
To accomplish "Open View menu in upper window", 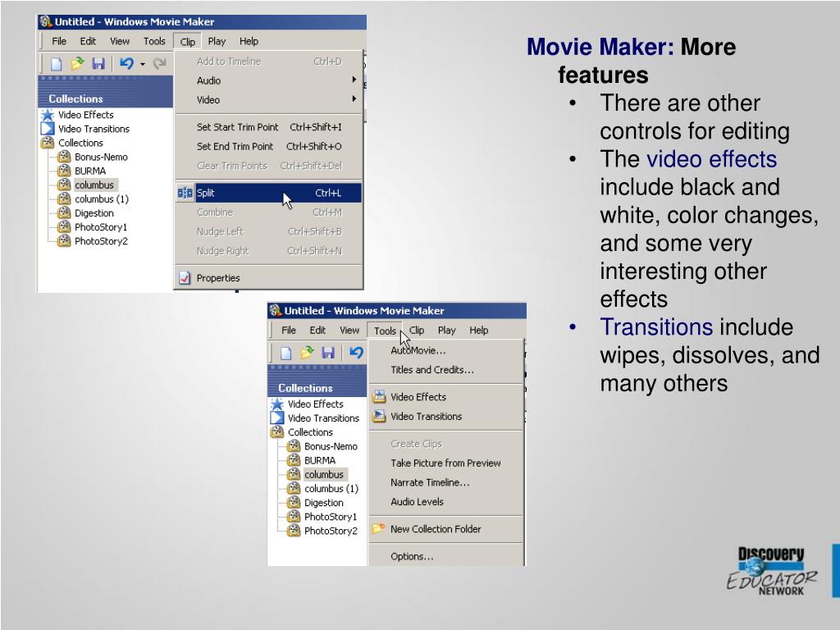I will click(x=120, y=41).
